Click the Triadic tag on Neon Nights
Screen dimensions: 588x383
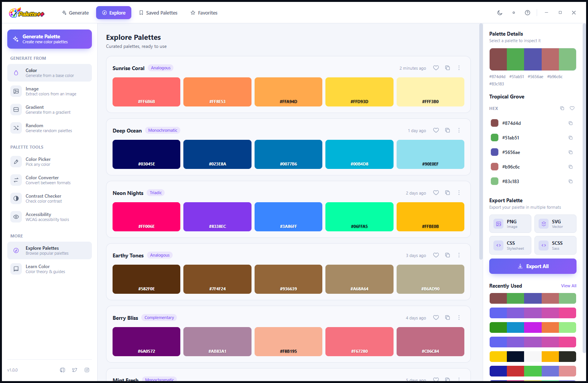tap(156, 193)
